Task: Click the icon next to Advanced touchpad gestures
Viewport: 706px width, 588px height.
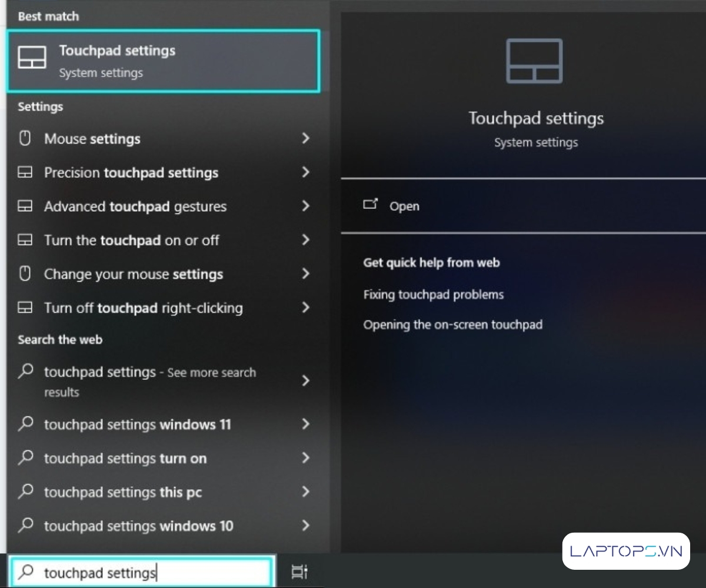Action: pos(25,206)
